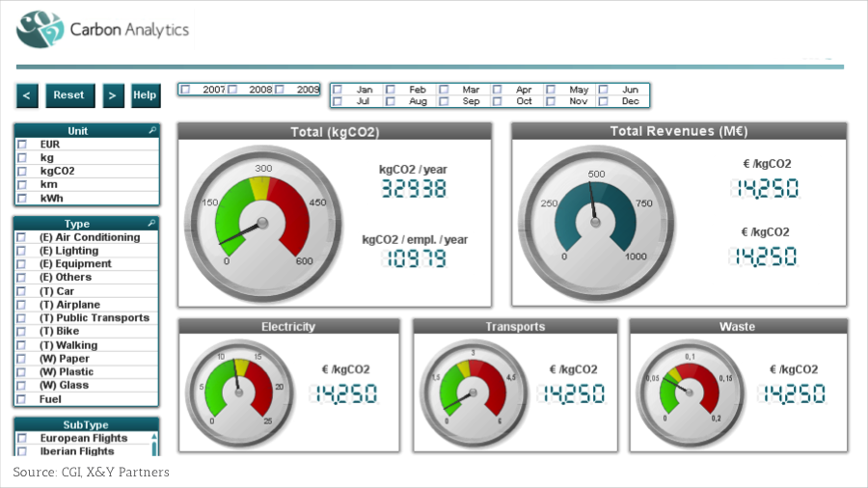Click the SubType list scrollbar
This screenshot has height=488, width=868.
[153, 444]
